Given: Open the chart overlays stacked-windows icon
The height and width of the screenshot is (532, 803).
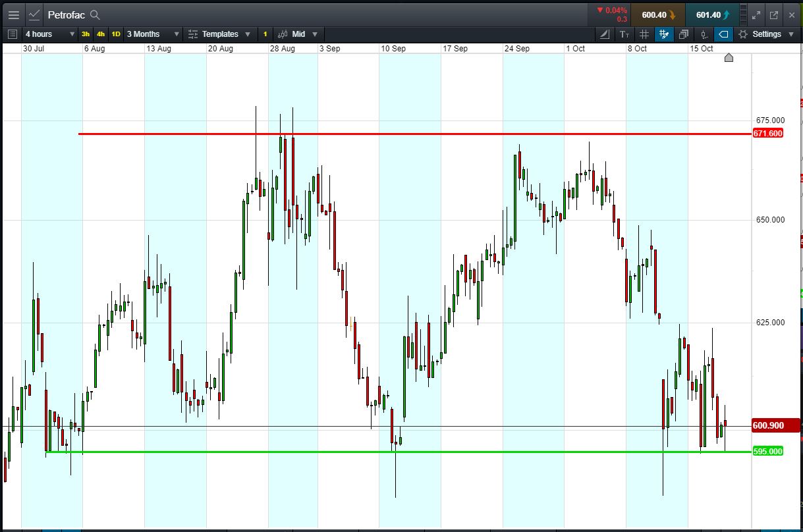Looking at the screenshot, I should pos(684,34).
